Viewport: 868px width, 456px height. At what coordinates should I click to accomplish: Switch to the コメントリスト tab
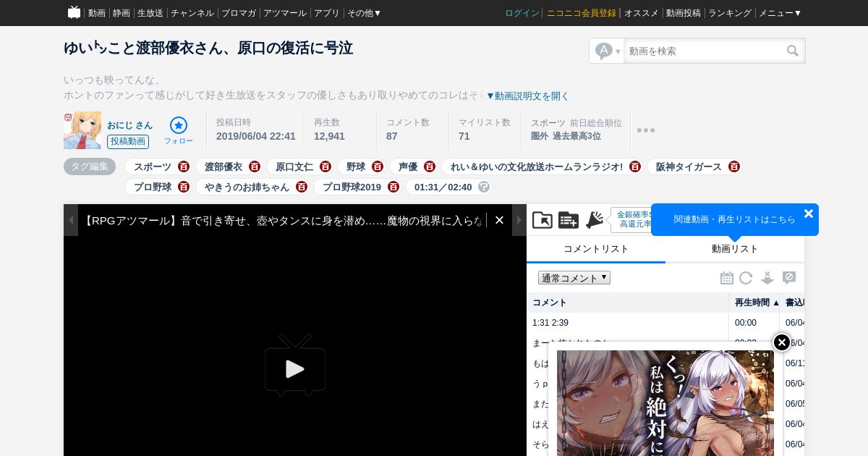(x=596, y=248)
